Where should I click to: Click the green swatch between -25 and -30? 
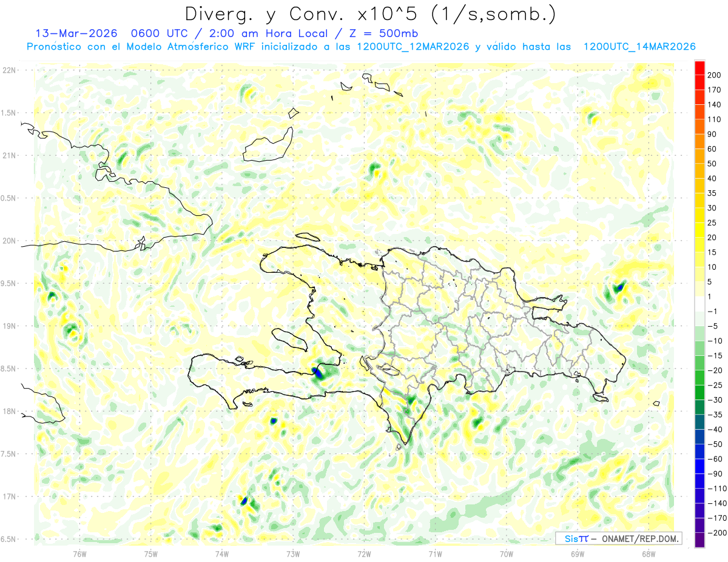click(x=699, y=393)
